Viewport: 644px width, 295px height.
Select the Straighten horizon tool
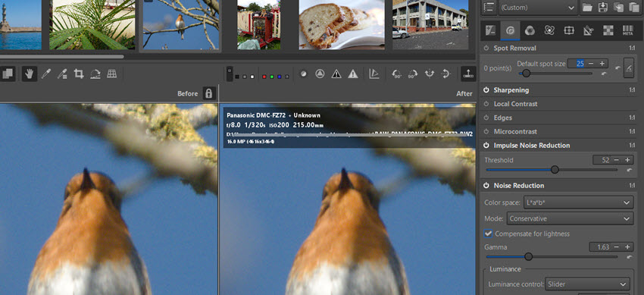coord(95,74)
